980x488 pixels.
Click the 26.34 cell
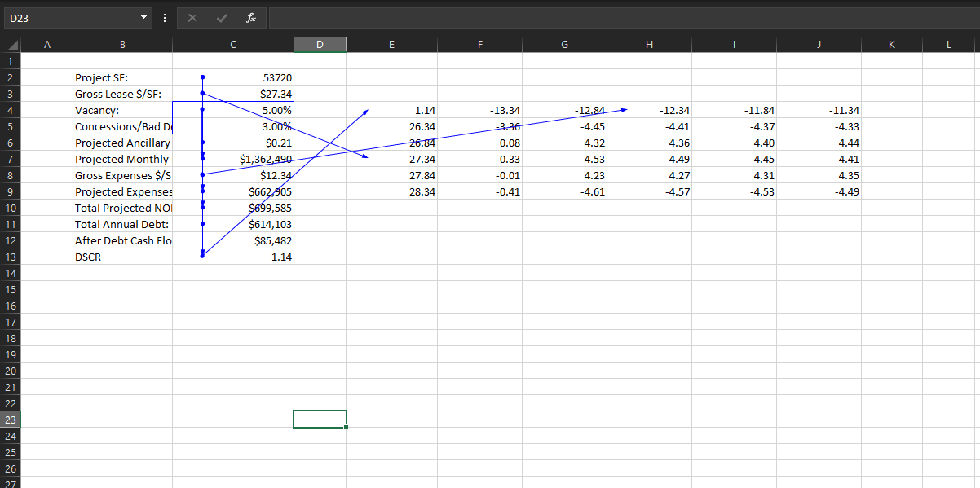point(391,126)
